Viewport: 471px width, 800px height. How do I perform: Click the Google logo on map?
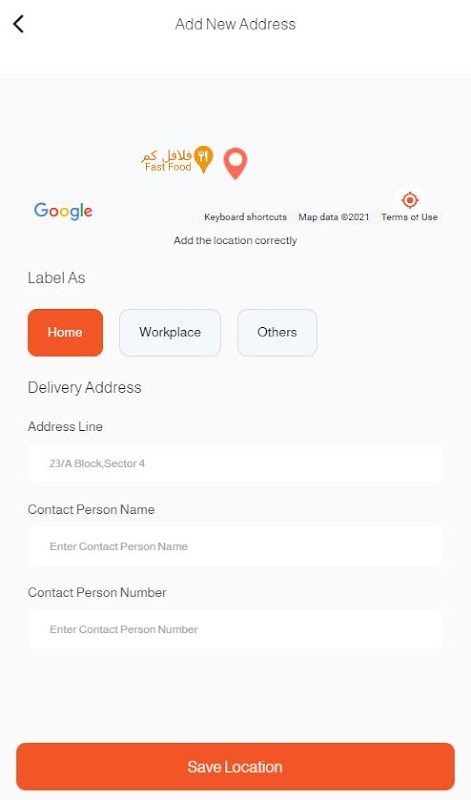(63, 211)
